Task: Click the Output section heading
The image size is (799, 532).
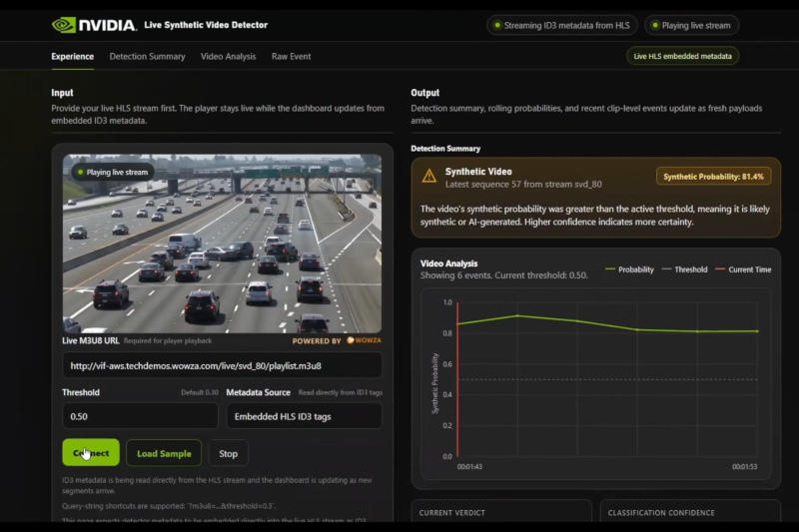Action: 425,93
